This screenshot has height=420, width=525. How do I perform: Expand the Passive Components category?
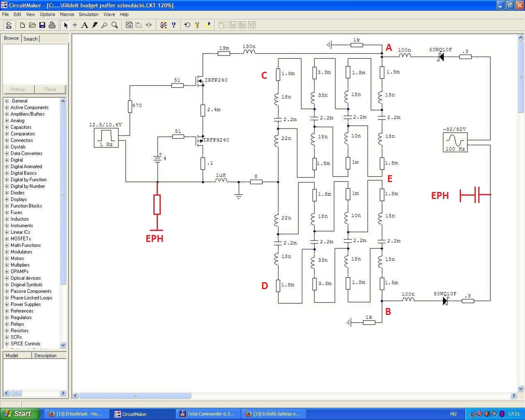point(7,291)
